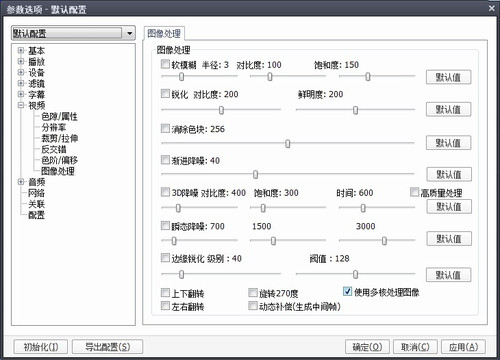Viewport: 500px width, 360px height.
Task: Expand the 播放 tree node
Action: click(x=21, y=61)
